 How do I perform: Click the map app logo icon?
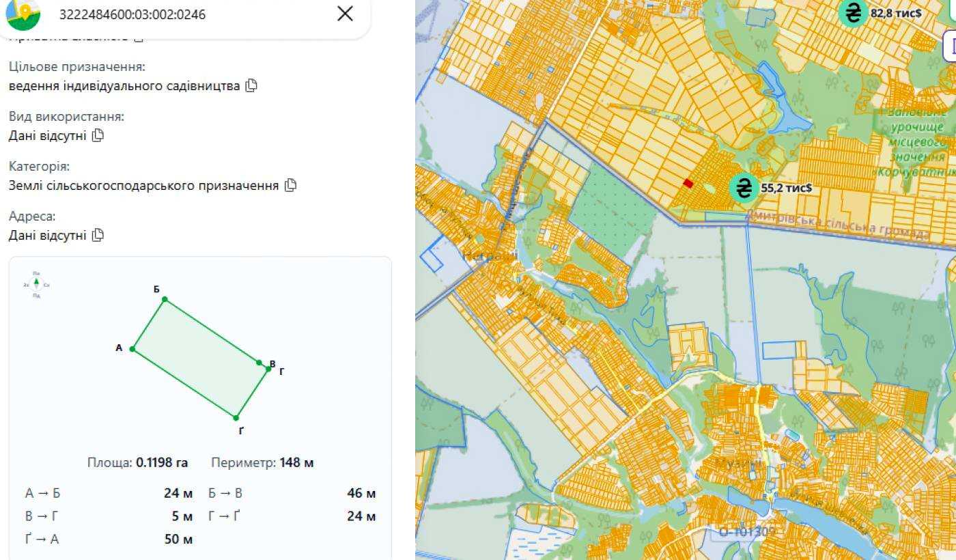pyautogui.click(x=23, y=14)
